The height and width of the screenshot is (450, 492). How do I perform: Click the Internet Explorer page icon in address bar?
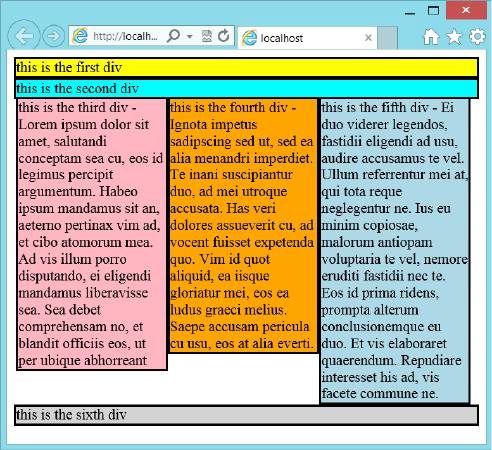pos(80,35)
